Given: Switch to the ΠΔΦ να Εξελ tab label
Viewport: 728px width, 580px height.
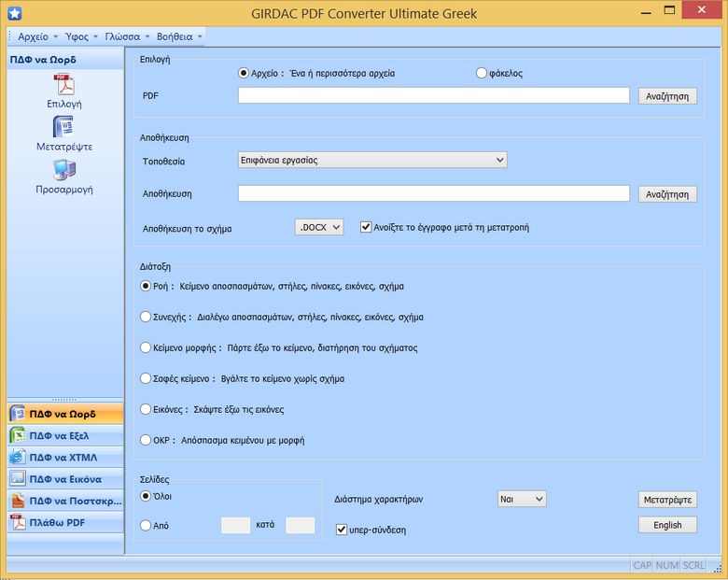Looking at the screenshot, I should pos(59,436).
